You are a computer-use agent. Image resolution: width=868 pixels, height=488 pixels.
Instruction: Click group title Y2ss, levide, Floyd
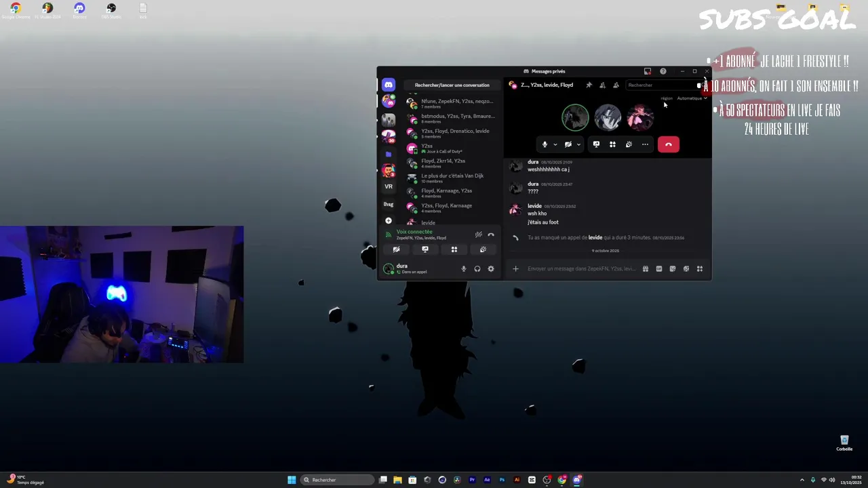pyautogui.click(x=547, y=85)
